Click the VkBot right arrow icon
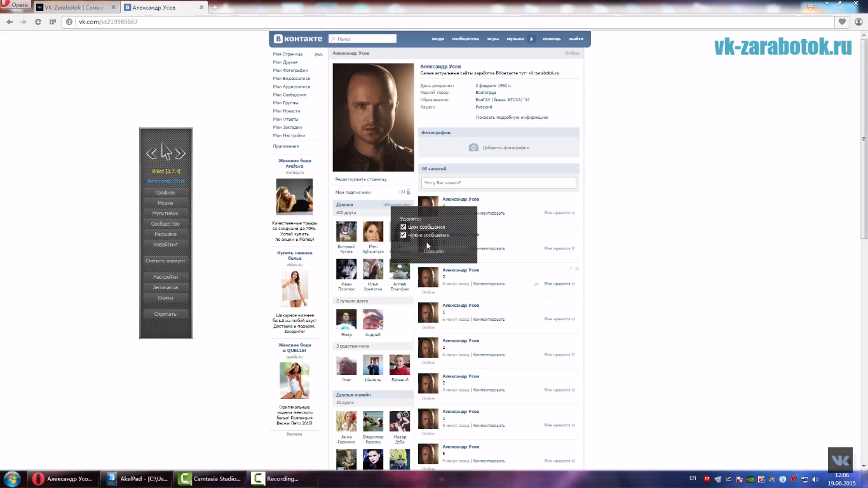 click(x=180, y=153)
